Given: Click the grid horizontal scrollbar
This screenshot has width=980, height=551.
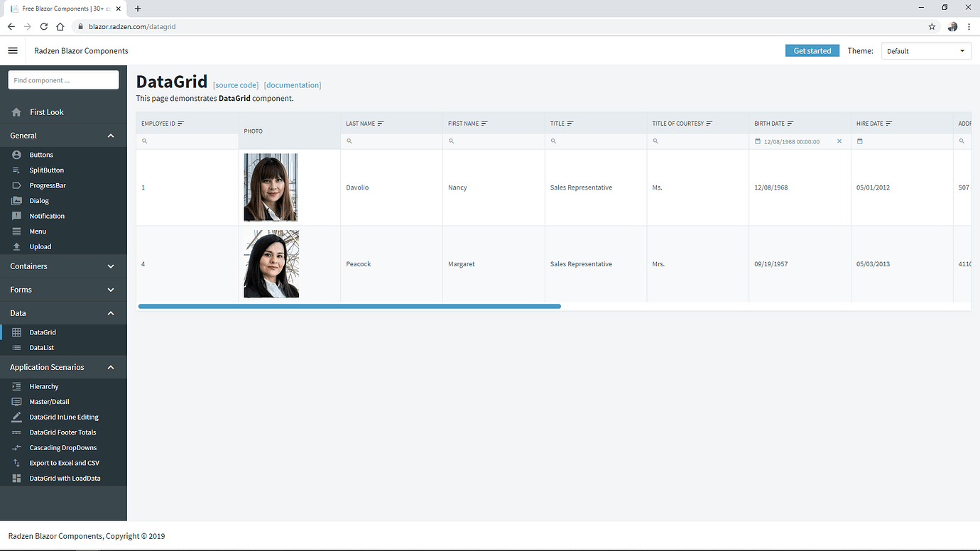Looking at the screenshot, I should 349,306.
